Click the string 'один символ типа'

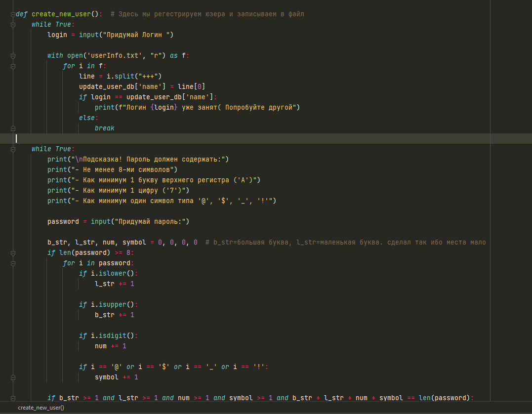click(172, 201)
